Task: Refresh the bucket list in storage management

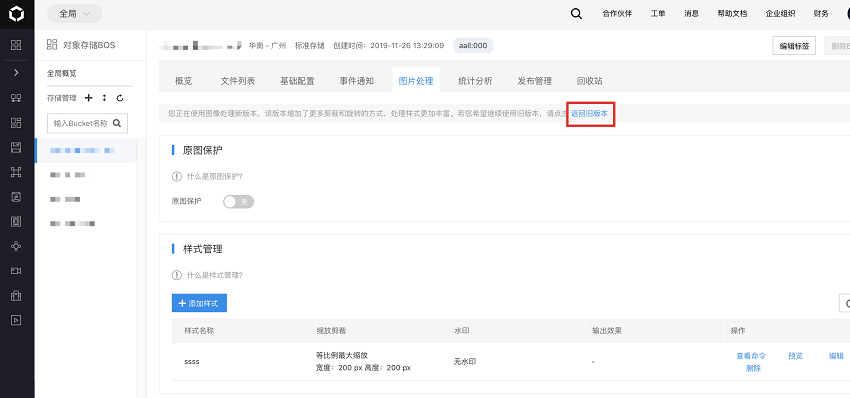Action: pyautogui.click(x=120, y=98)
